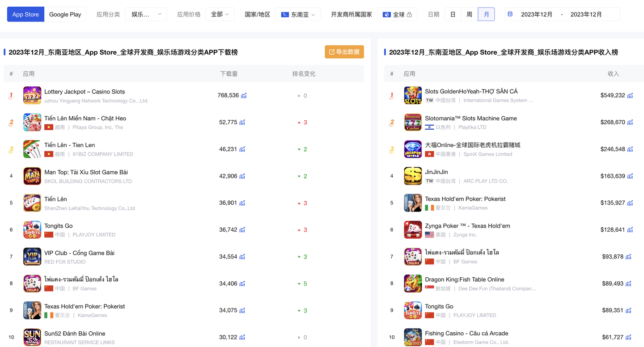Click the JinJinJin gold dollar app icon

pyautogui.click(x=413, y=176)
